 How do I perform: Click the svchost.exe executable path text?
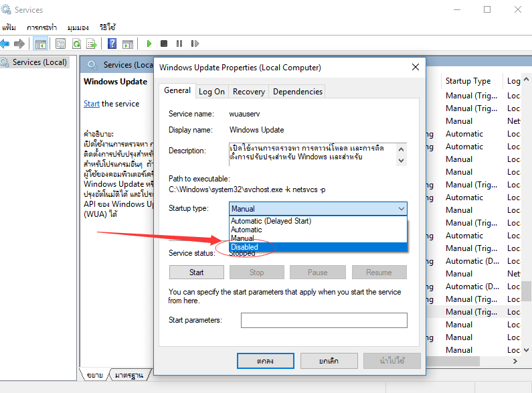point(247,189)
